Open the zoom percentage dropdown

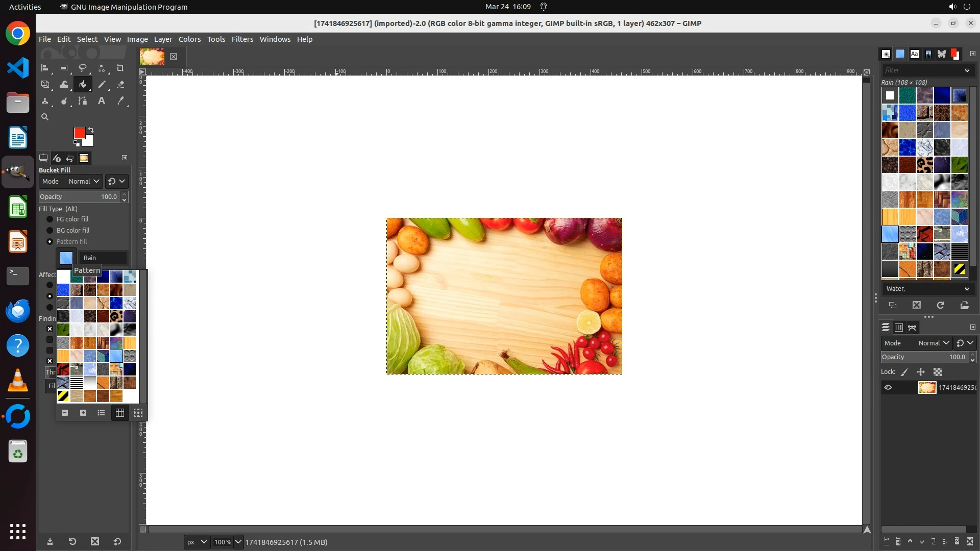click(238, 542)
